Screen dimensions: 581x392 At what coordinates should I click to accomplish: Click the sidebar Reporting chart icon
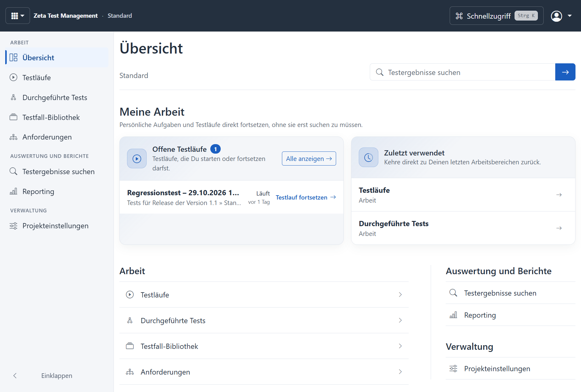(x=13, y=191)
